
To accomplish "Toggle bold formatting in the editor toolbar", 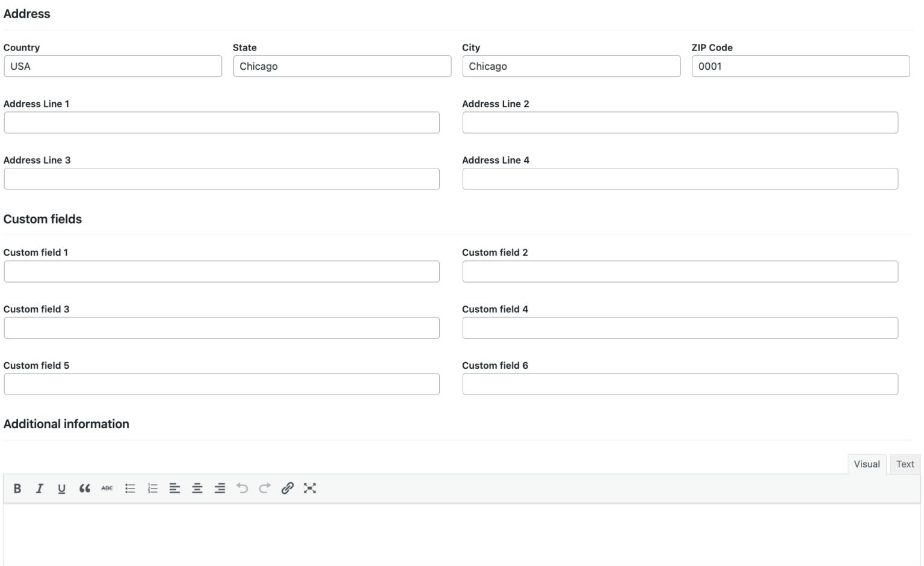I will click(17, 488).
